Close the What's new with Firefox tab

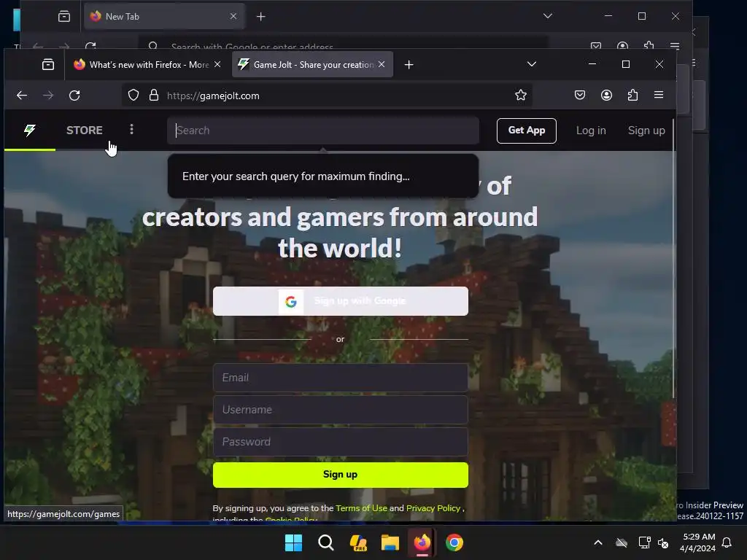[x=217, y=64]
